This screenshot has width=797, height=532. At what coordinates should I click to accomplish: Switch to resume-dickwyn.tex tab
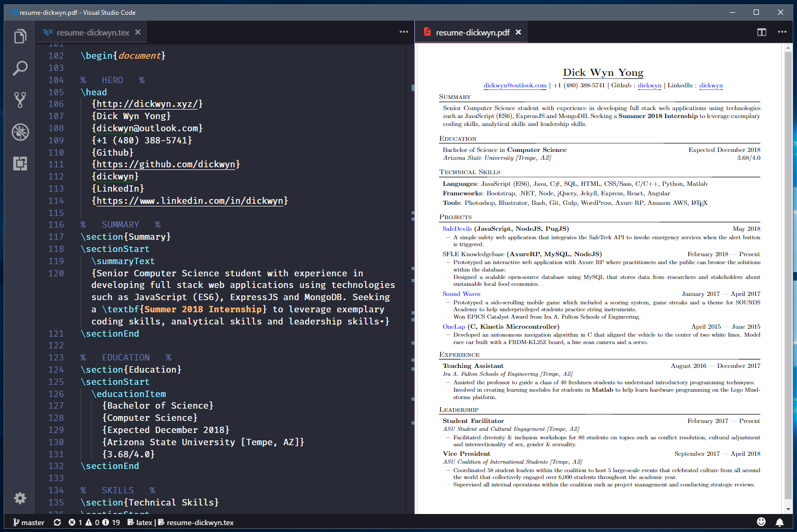93,32
